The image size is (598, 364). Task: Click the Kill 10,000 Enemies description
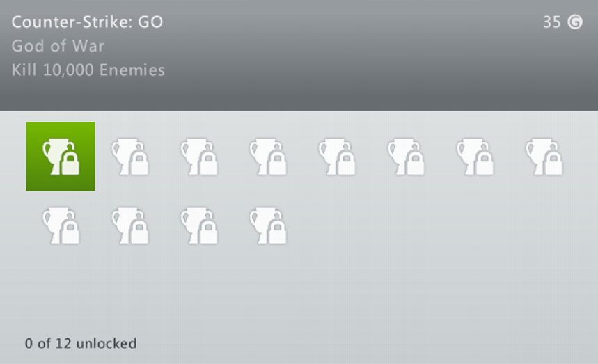click(88, 70)
